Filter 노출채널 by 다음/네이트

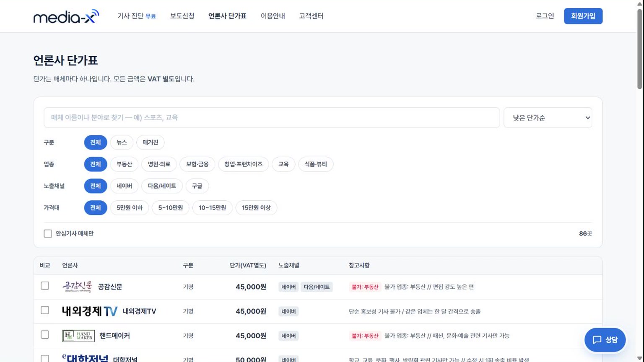click(x=162, y=186)
